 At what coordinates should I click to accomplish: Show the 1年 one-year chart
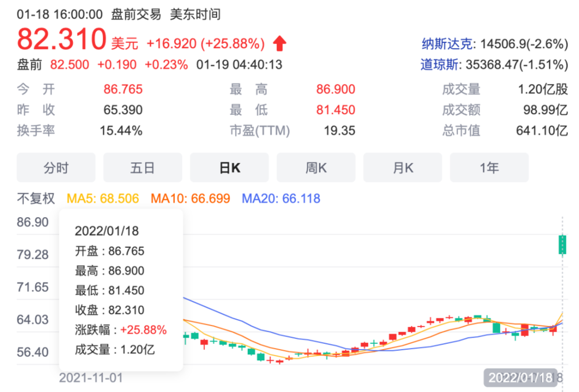pos(489,168)
